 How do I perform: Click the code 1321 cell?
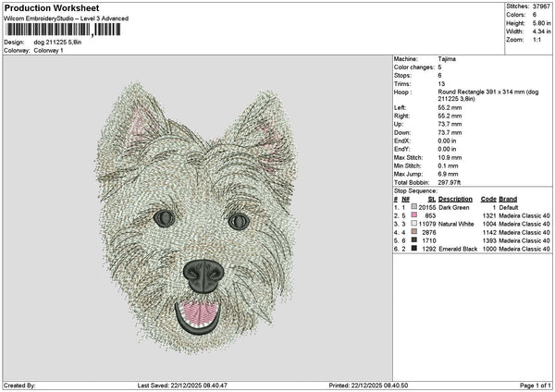click(489, 215)
